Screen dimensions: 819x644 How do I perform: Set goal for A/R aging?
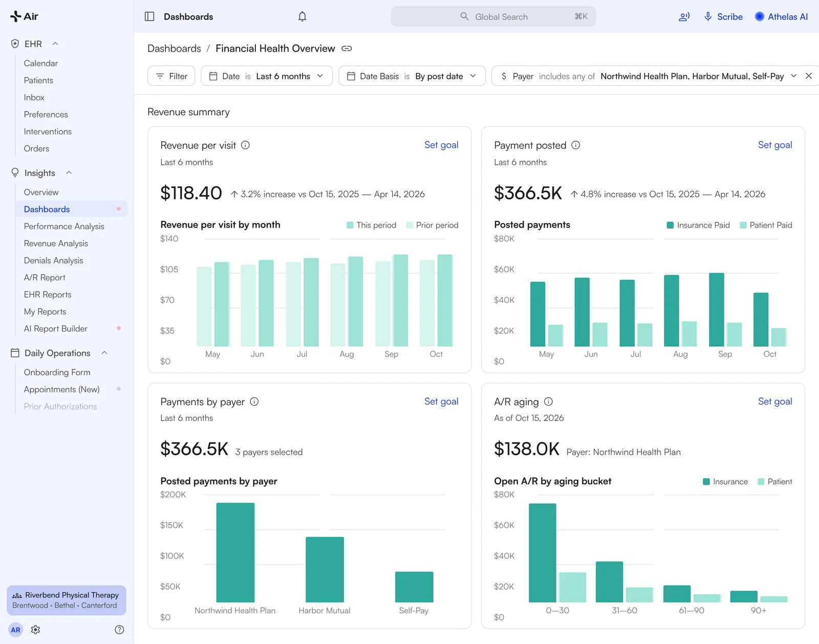tap(775, 402)
